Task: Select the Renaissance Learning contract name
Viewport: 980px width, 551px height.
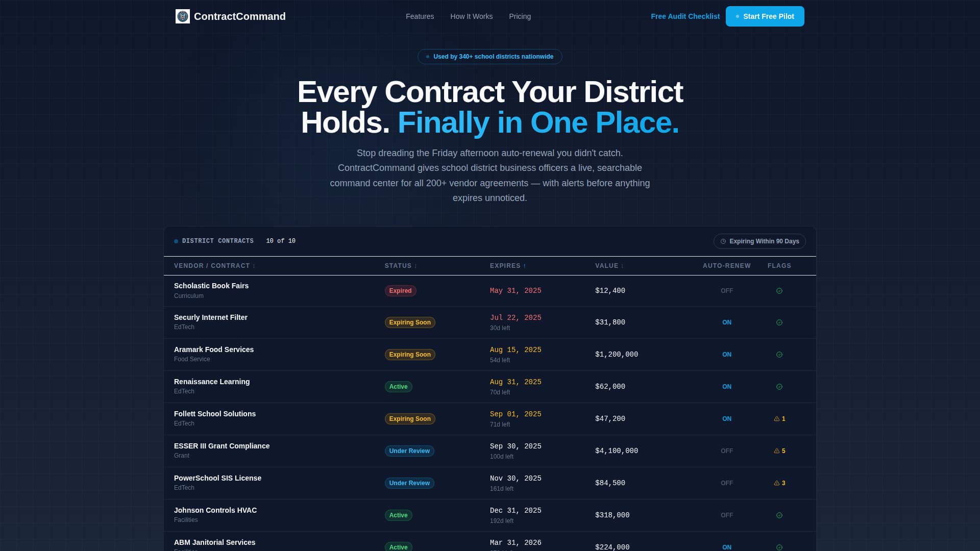Action: (x=212, y=382)
